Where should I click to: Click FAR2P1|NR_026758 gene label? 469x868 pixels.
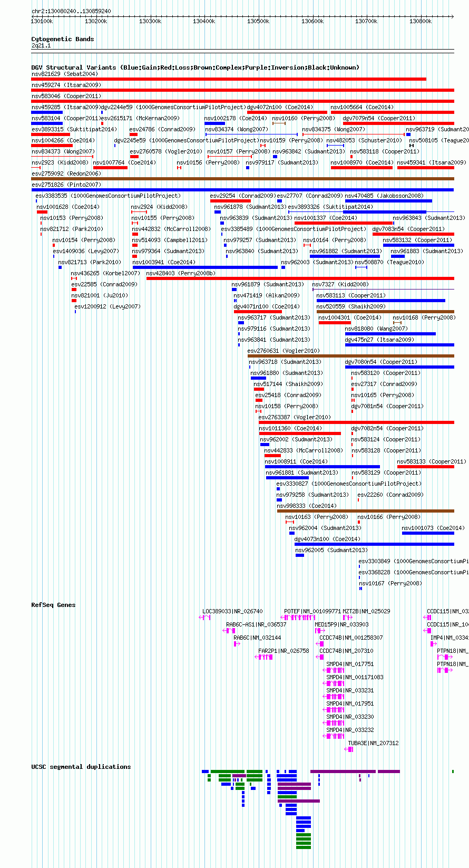(284, 651)
